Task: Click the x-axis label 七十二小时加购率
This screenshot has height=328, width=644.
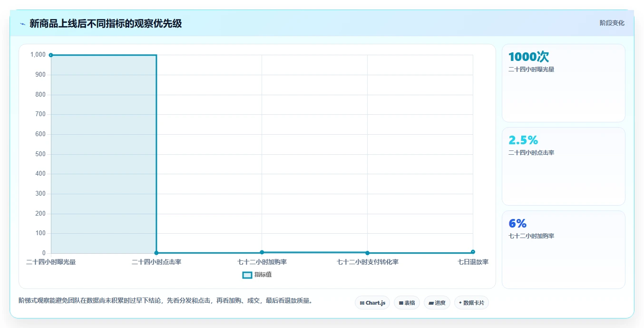Action: pyautogui.click(x=262, y=262)
